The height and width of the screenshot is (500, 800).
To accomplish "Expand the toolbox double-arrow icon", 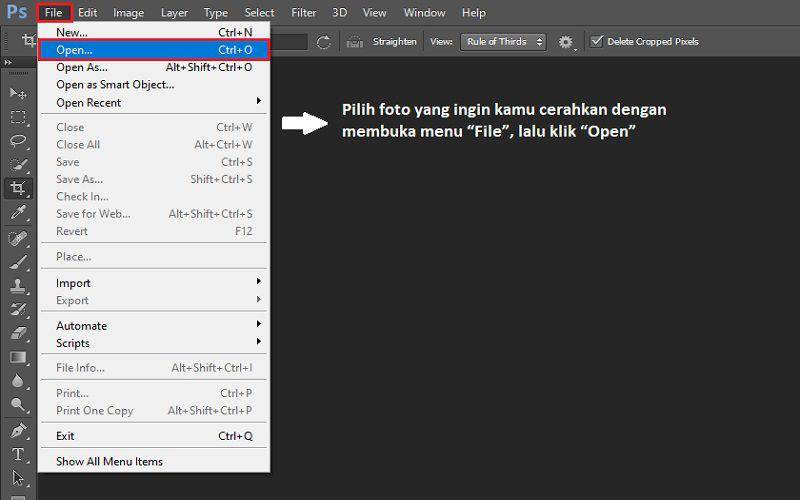I will [x=8, y=62].
